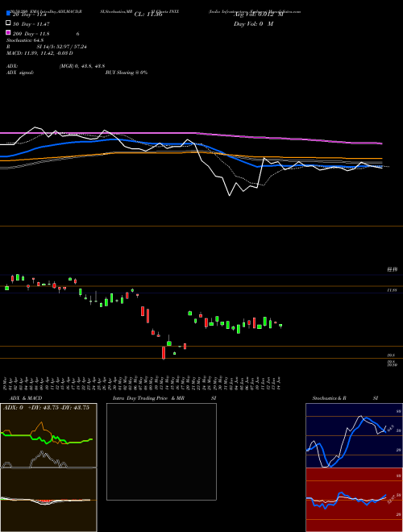The image size is (403, 532).
Task: Click the 'Day Vol: 0 M' label
Action: 253,24
